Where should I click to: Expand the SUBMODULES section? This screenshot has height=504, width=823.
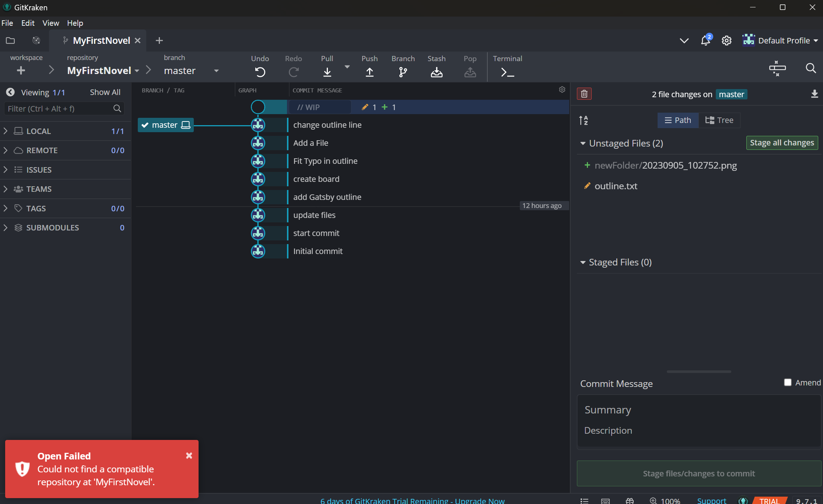(6, 228)
